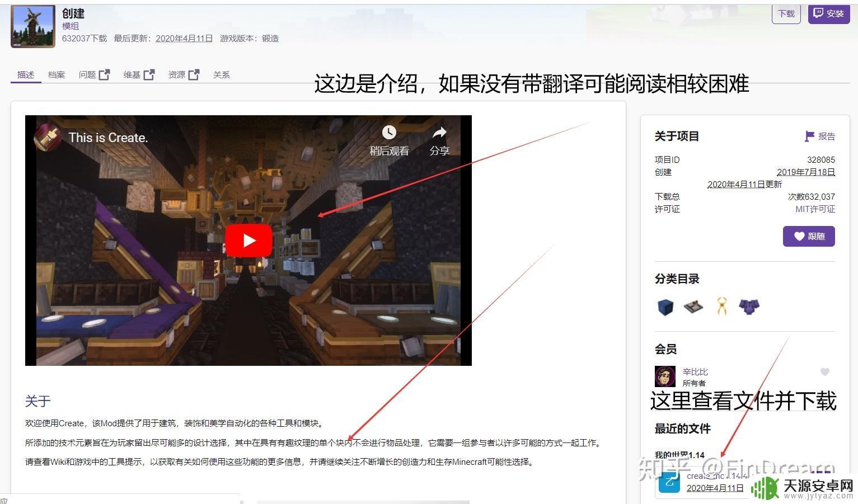The height and width of the screenshot is (504, 858).
Task: Click the purple 安装 install button
Action: click(828, 13)
